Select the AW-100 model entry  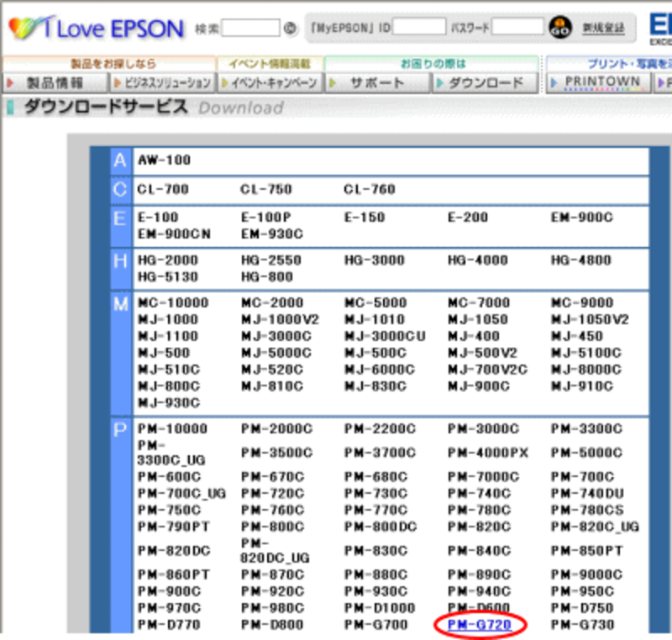point(164,160)
